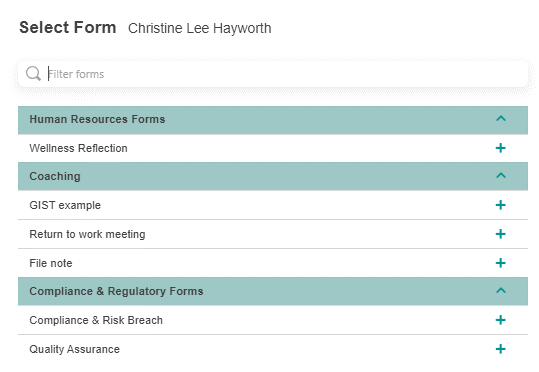Collapse Human Resources Forms using chevron
539x372 pixels.
[501, 119]
